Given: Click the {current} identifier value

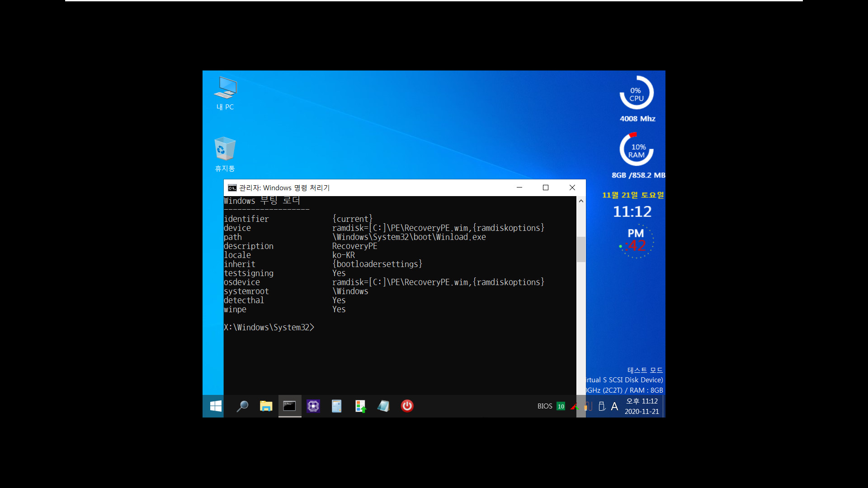Looking at the screenshot, I should tap(353, 219).
